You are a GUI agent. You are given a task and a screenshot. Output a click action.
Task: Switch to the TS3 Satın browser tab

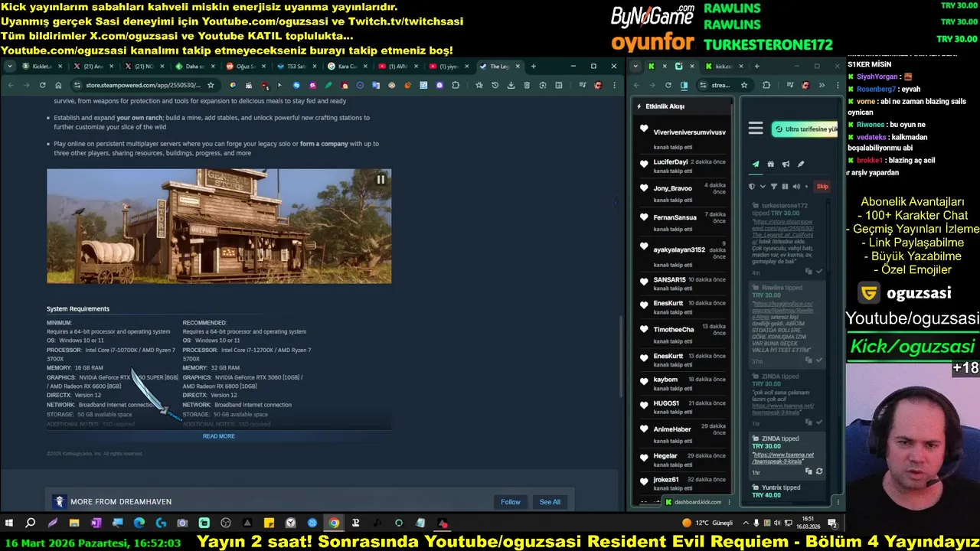pos(296,67)
